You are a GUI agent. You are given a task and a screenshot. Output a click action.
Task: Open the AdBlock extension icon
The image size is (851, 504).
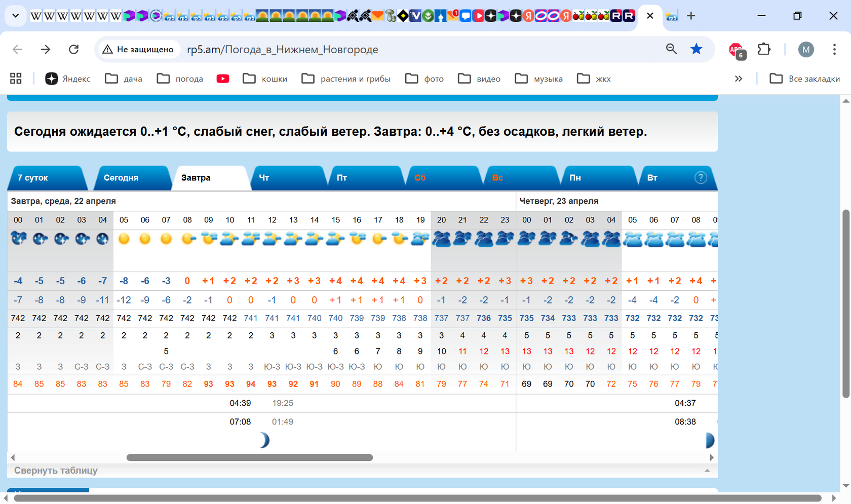pos(736,50)
